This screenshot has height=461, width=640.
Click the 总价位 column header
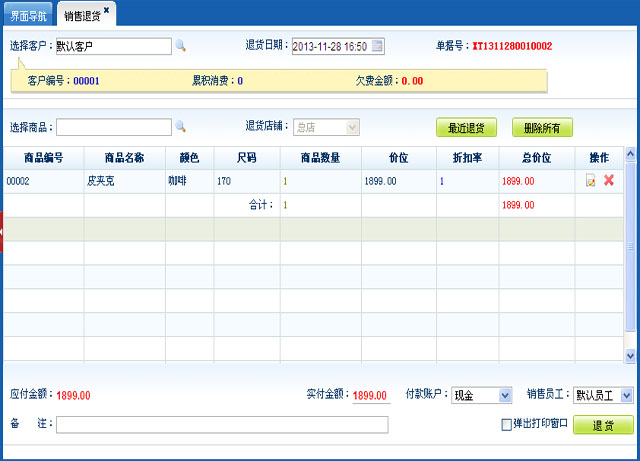[x=537, y=158]
